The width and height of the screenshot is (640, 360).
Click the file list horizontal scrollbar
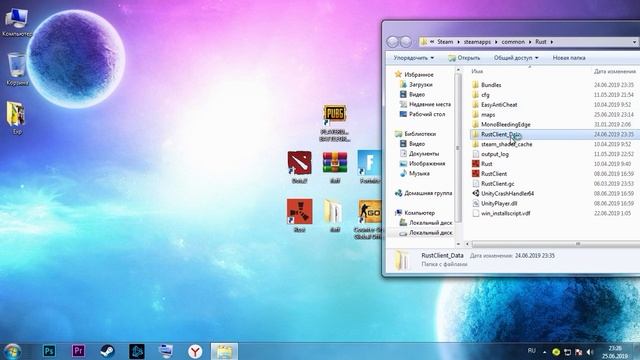click(555, 244)
